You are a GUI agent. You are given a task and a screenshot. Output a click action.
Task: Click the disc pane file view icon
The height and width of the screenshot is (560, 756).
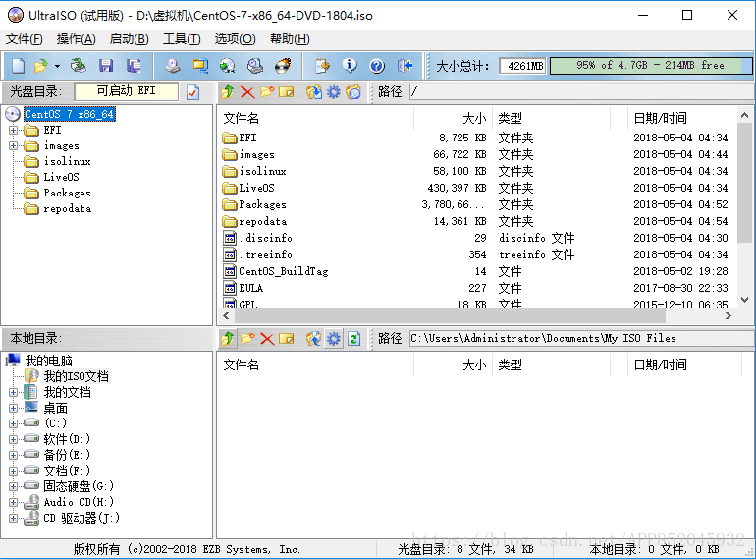[353, 91]
